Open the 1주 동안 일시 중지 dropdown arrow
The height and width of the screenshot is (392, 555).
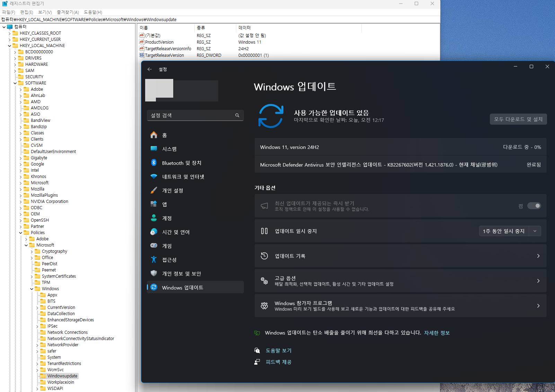(535, 231)
